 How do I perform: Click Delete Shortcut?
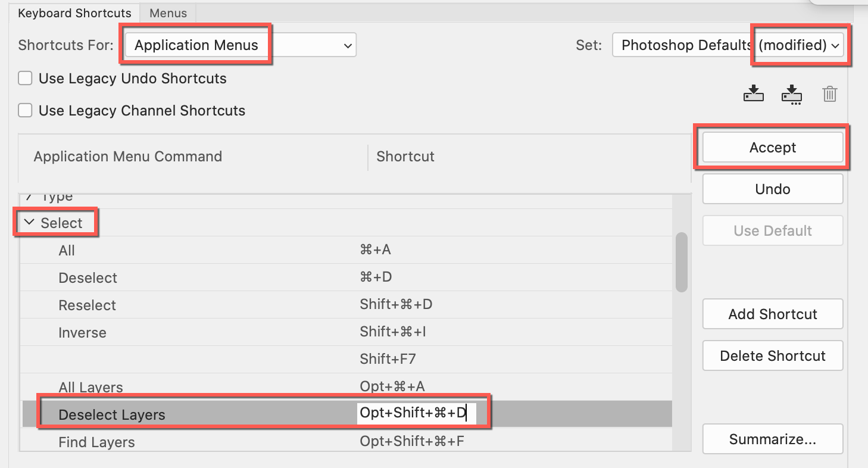click(772, 355)
